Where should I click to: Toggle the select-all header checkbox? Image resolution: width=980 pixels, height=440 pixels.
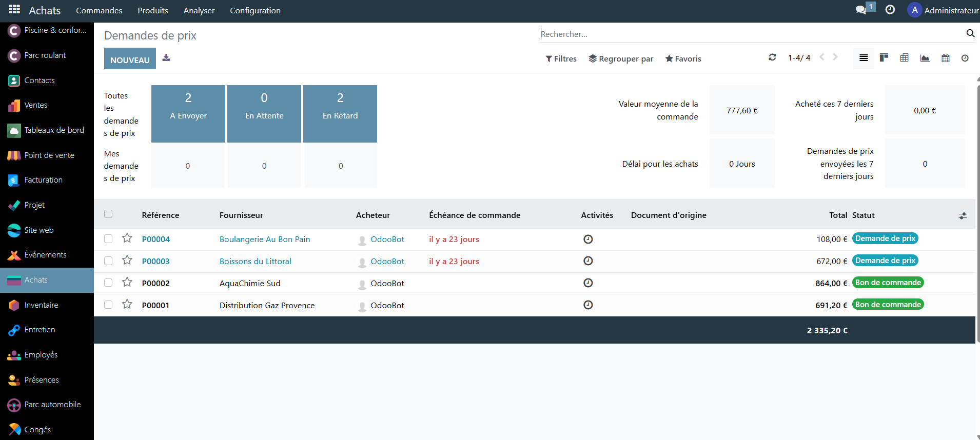point(108,214)
